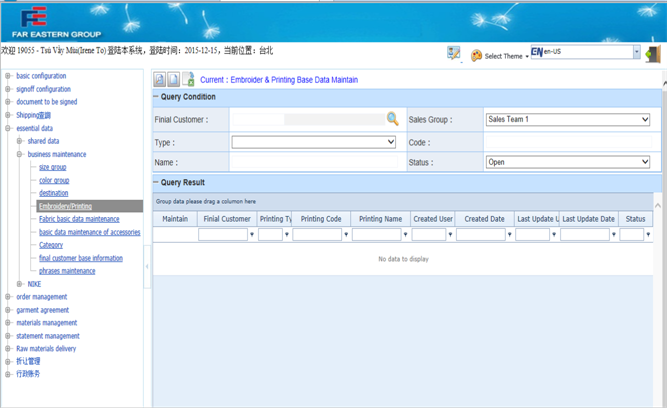The image size is (667, 408).
Task: Collapse the Query Result section
Action: [157, 183]
